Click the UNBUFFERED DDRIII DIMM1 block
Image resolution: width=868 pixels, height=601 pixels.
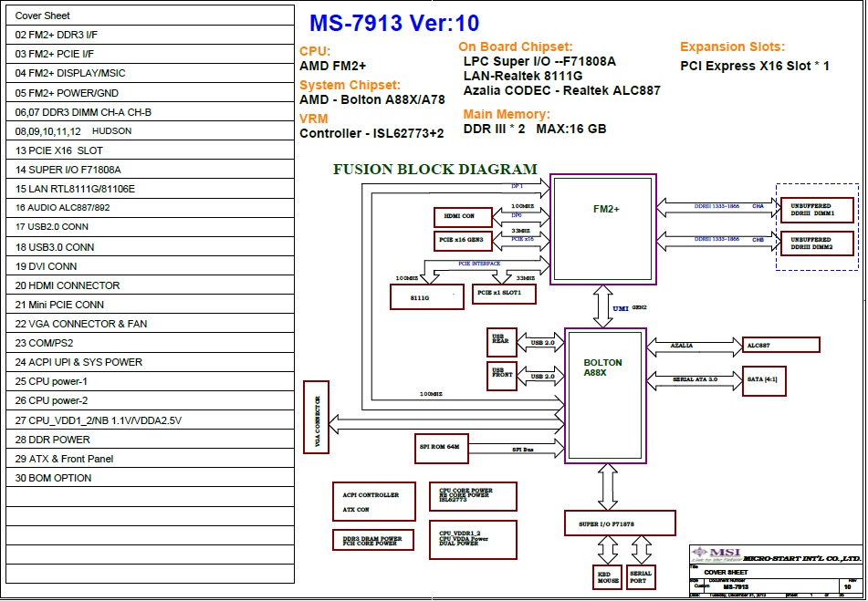pos(817,211)
